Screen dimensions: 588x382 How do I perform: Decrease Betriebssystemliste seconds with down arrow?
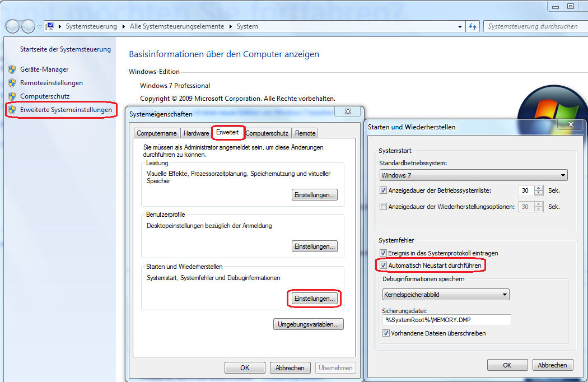(x=539, y=193)
